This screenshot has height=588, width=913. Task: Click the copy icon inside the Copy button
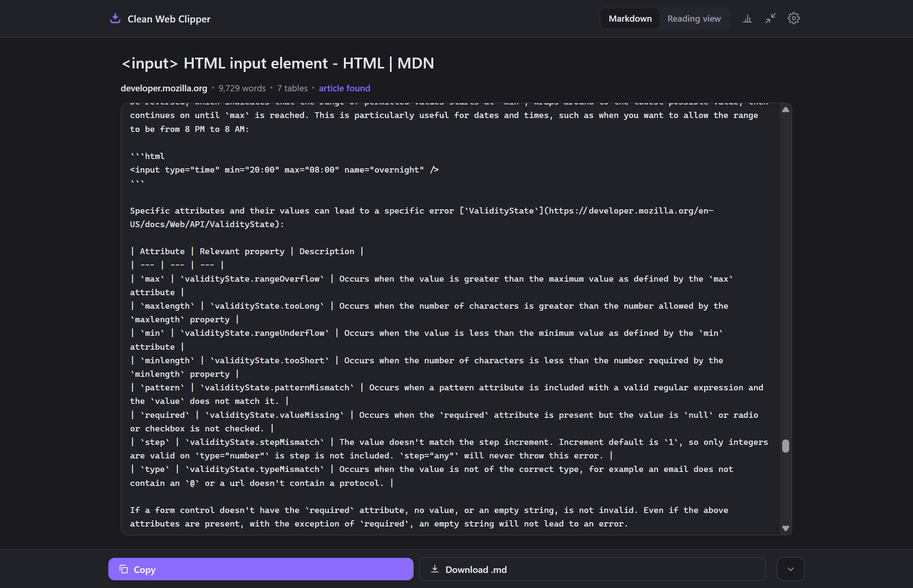[x=123, y=569]
